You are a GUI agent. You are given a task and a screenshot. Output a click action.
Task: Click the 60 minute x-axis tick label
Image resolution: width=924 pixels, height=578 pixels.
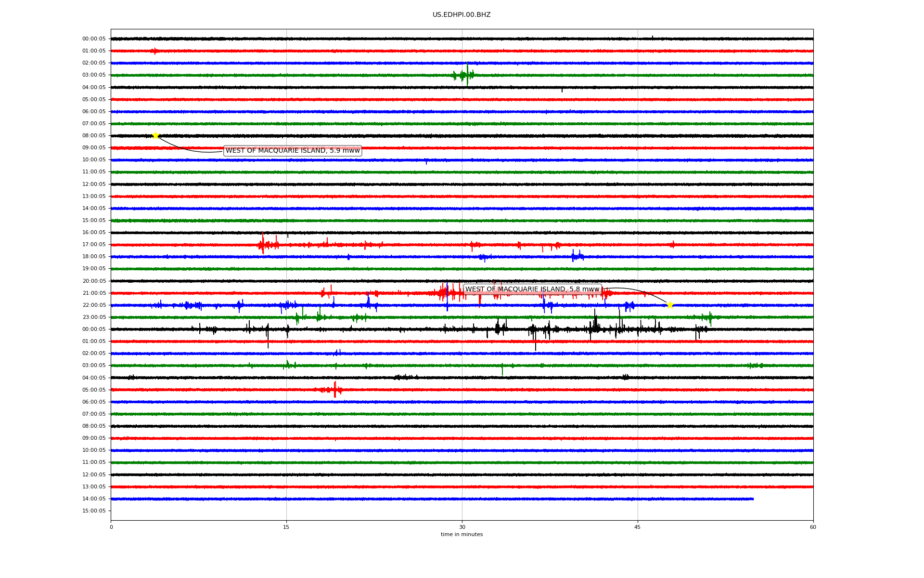click(x=813, y=527)
